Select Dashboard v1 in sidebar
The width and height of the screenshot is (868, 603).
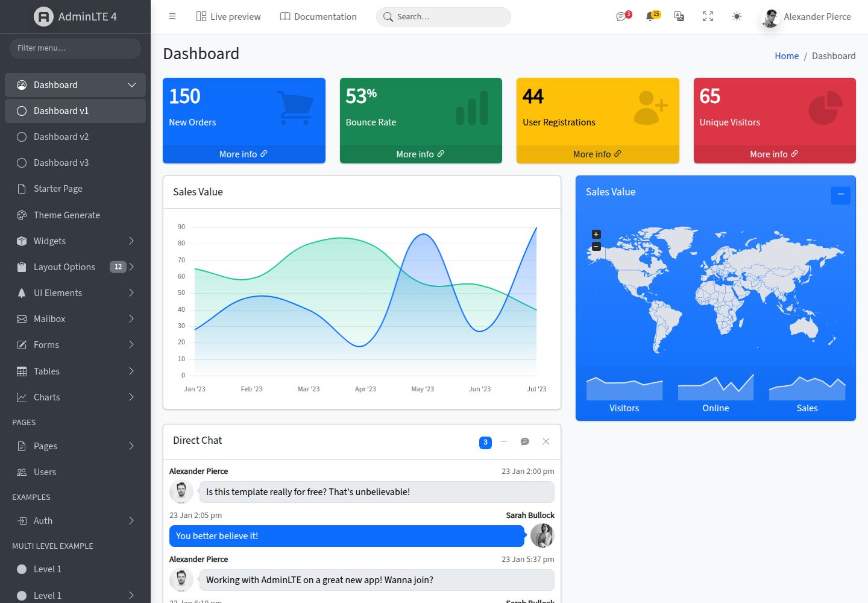pos(75,111)
